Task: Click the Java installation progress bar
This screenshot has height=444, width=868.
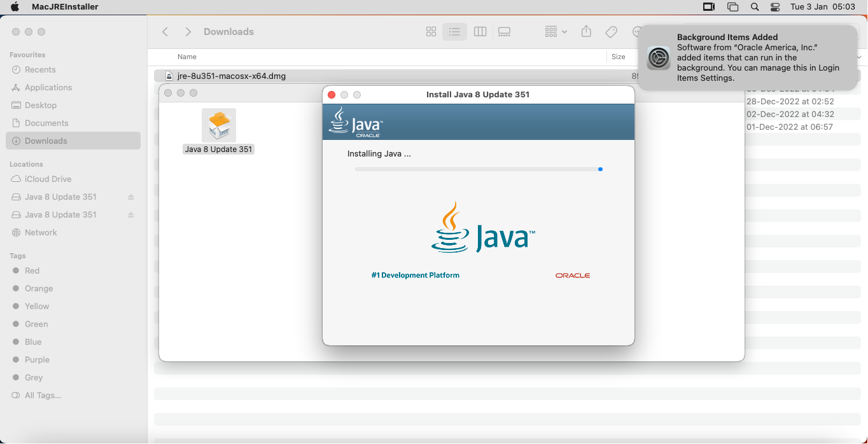Action: pyautogui.click(x=479, y=169)
